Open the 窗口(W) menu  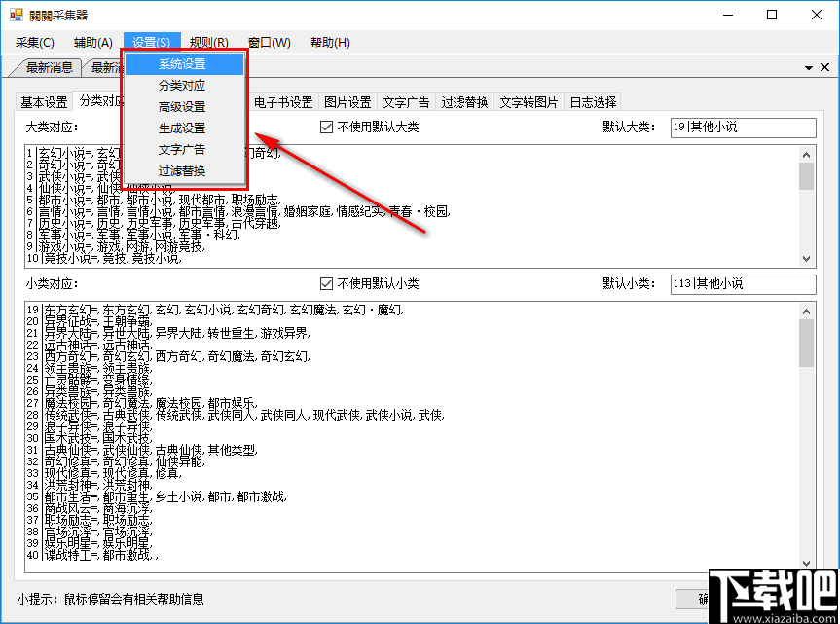click(x=269, y=42)
